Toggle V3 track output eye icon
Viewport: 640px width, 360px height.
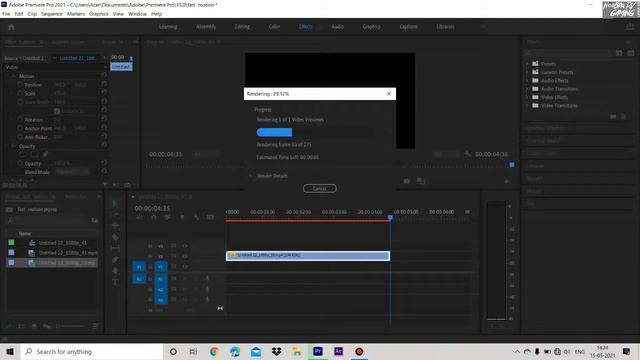pyautogui.click(x=185, y=246)
